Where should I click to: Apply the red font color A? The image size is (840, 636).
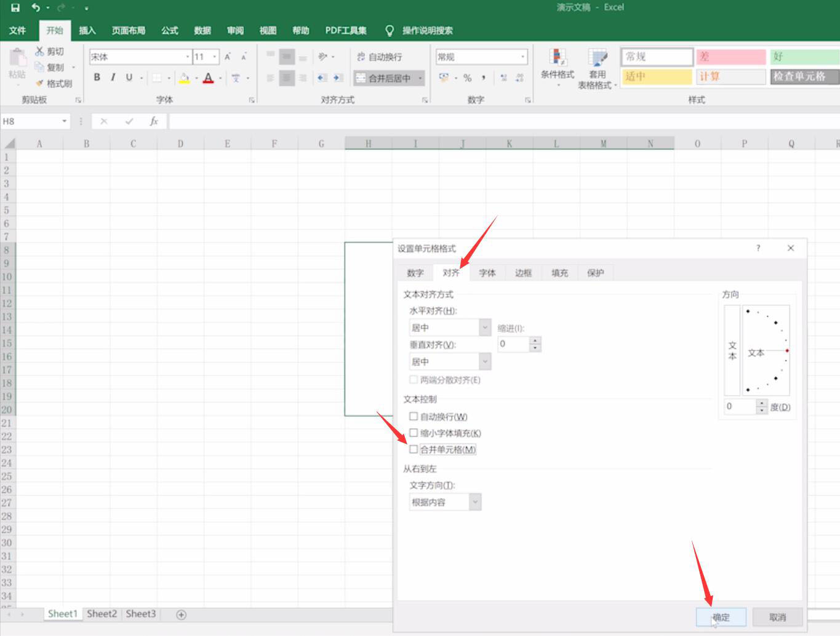pos(208,78)
